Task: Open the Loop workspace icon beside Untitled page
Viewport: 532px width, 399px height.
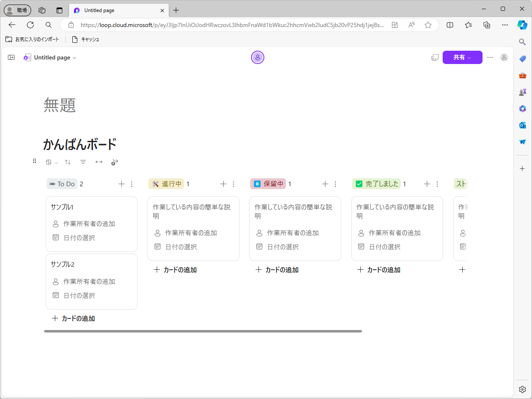Action: point(27,57)
